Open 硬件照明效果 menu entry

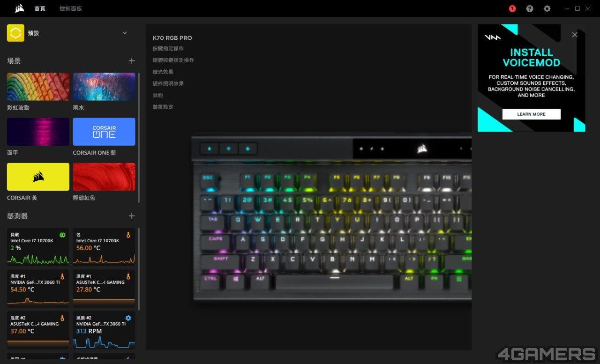pyautogui.click(x=168, y=83)
